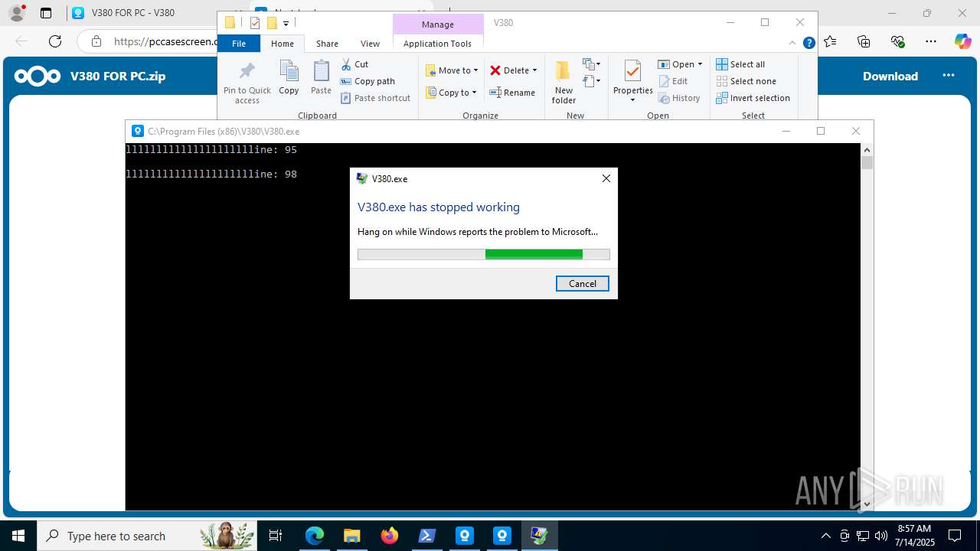Click Pin to Quick access pin icon
The image size is (980, 551).
[x=247, y=72]
